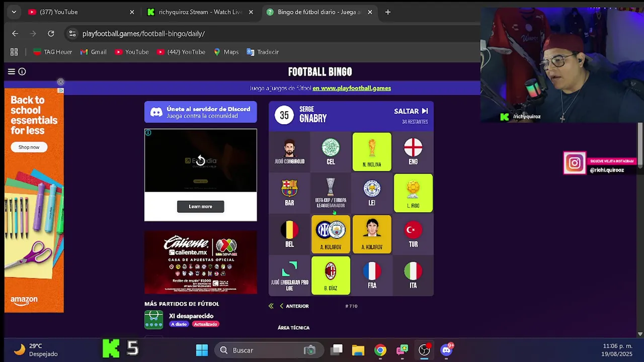The width and height of the screenshot is (644, 362).
Task: Open the TAG Heuer bookmark
Action: 52,52
